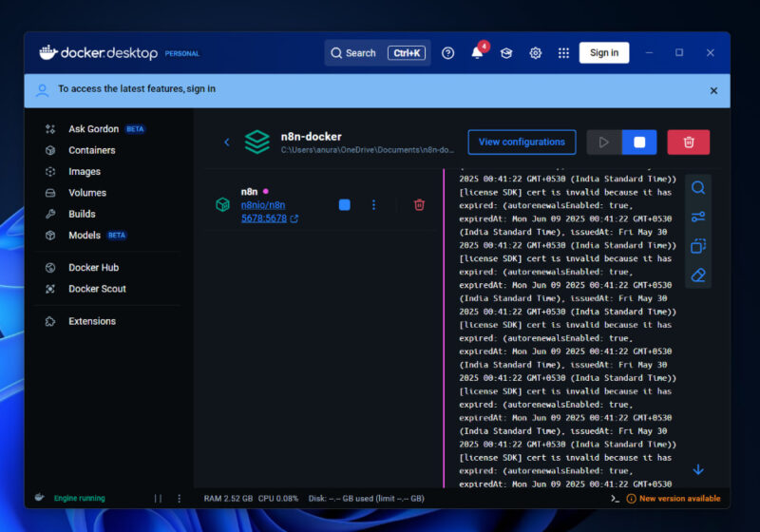
Task: Open Ask Gordon in sidebar
Action: click(x=94, y=129)
